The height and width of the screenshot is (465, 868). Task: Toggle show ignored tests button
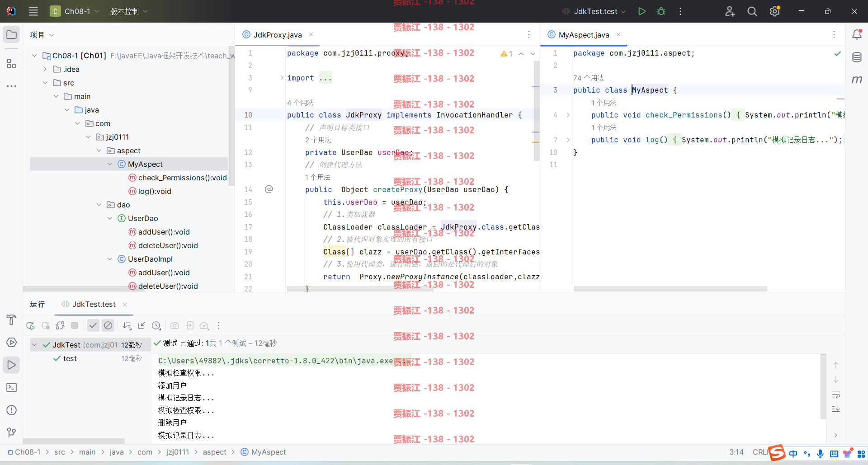coord(108,325)
